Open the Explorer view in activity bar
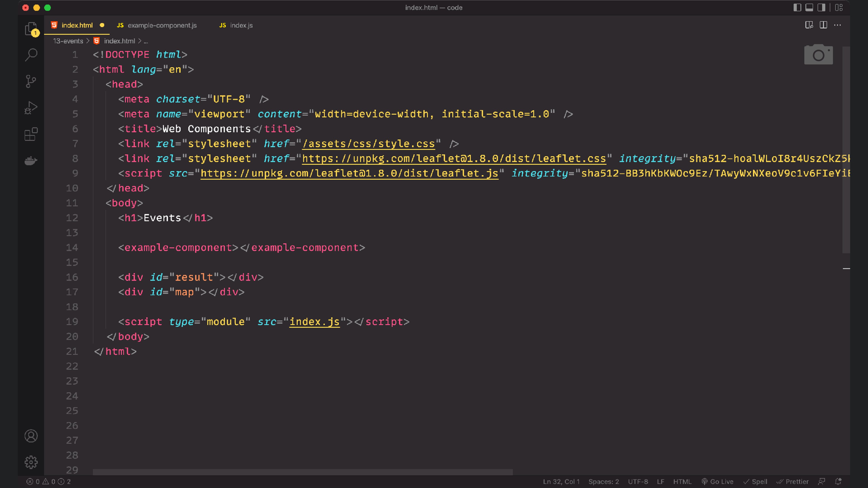 31,29
